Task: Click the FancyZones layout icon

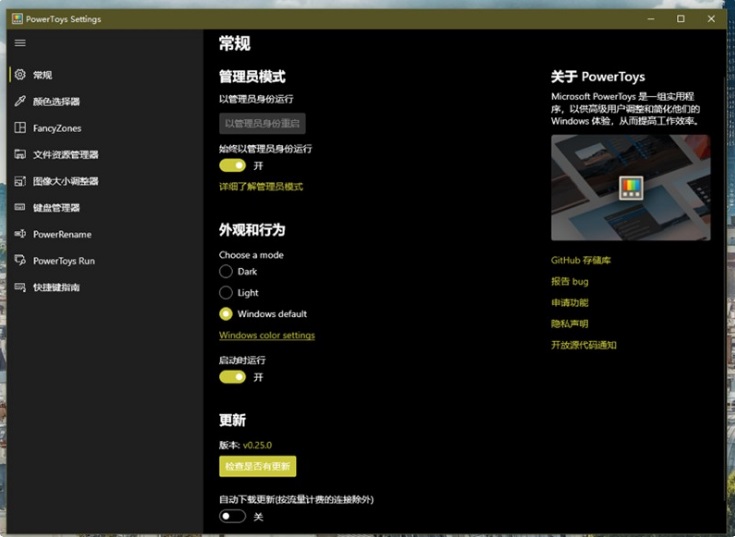Action: click(20, 127)
